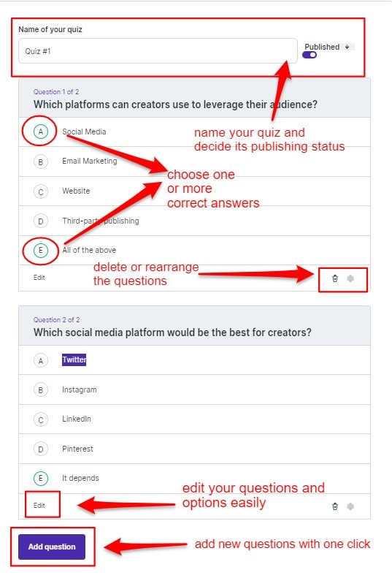The image size is (392, 578).
Task: Choose option D Third-party publishing circle
Action: [x=41, y=221]
